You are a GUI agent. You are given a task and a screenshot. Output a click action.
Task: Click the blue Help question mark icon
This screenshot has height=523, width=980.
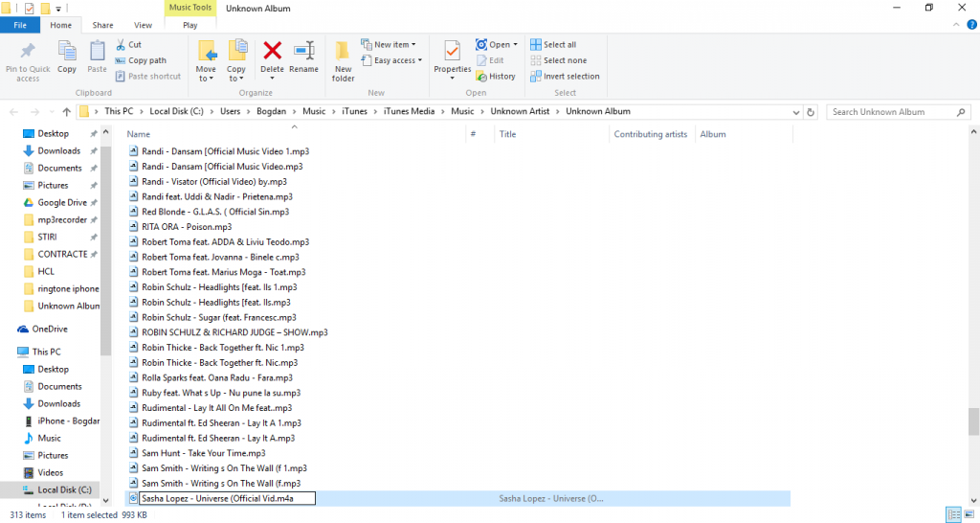(972, 25)
